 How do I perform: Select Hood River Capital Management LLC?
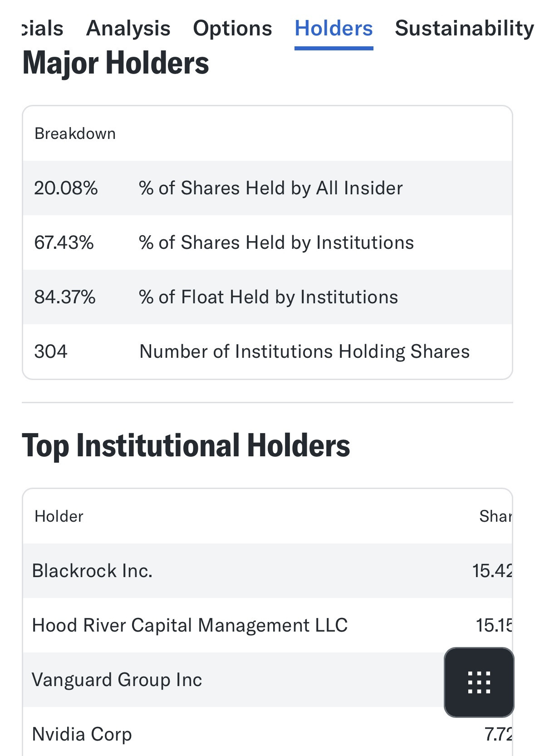coord(190,625)
